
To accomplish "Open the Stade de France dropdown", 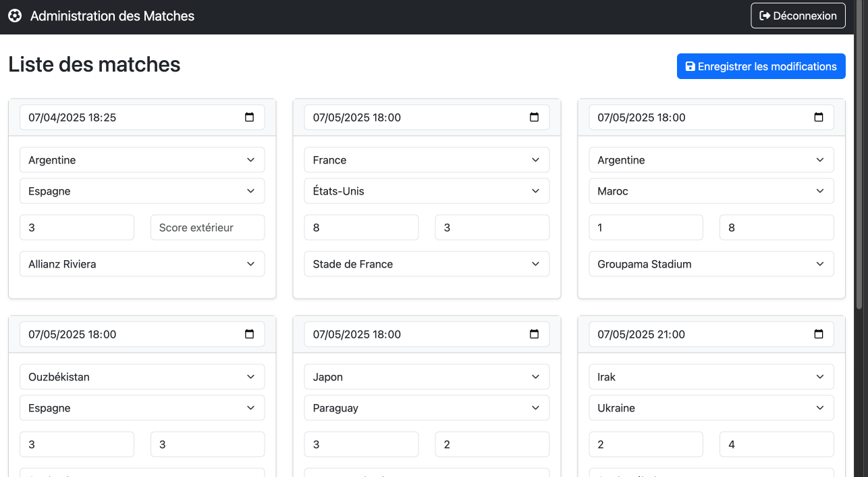I will point(427,264).
